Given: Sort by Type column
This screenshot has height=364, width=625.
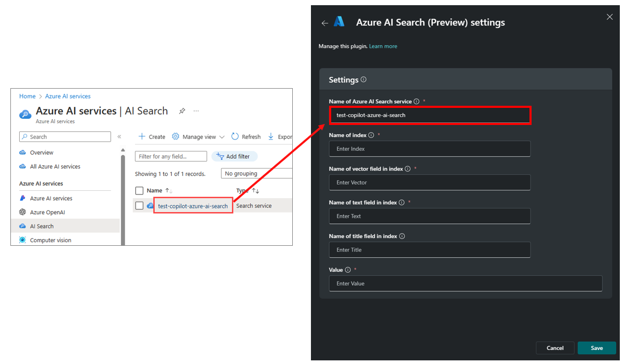Looking at the screenshot, I should pyautogui.click(x=248, y=190).
